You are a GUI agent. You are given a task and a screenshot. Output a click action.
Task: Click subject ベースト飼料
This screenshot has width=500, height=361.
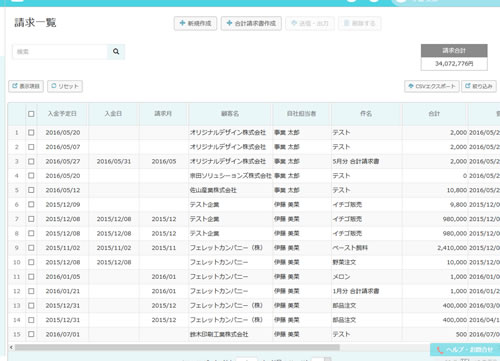350,248
